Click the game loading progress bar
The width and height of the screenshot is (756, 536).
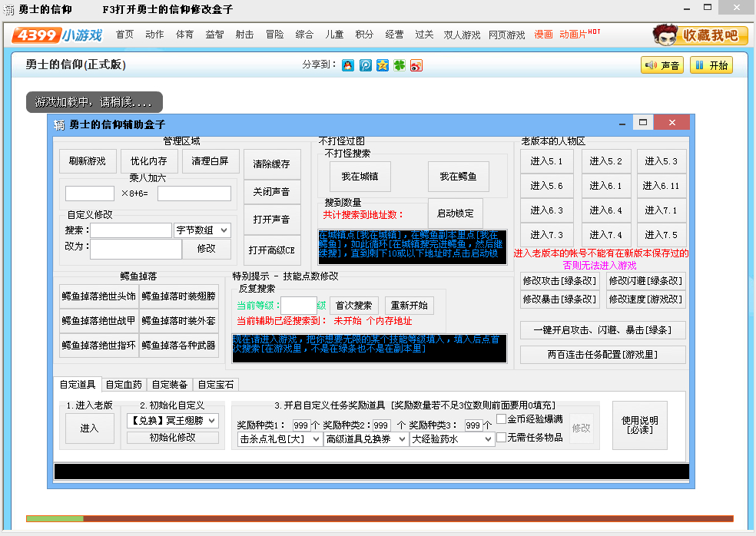pyautogui.click(x=380, y=519)
